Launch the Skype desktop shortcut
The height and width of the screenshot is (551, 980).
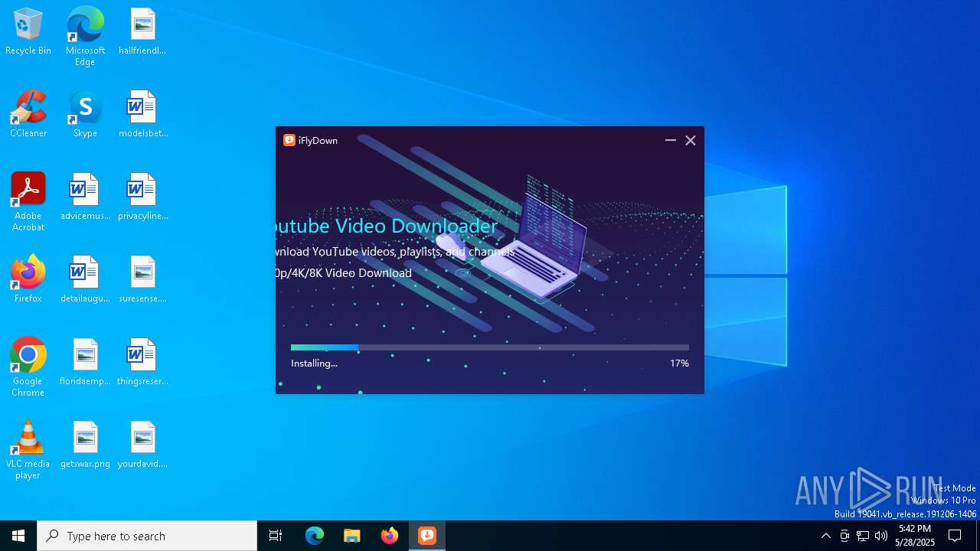click(x=85, y=115)
